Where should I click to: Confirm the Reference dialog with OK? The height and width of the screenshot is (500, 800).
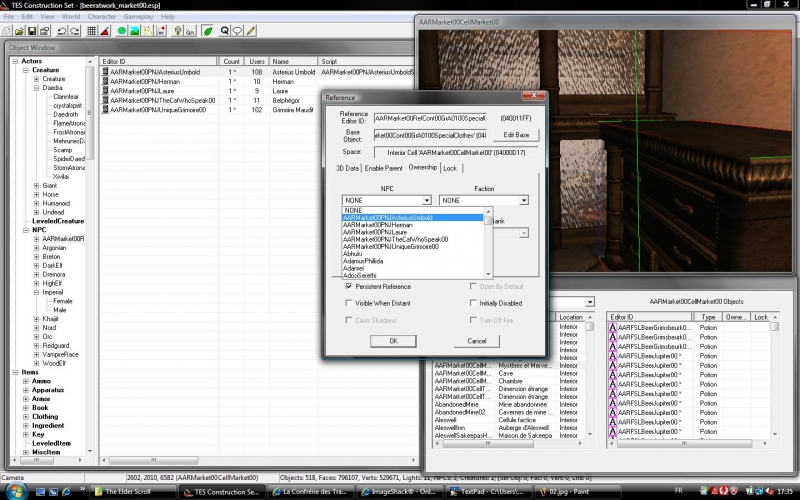(x=393, y=341)
